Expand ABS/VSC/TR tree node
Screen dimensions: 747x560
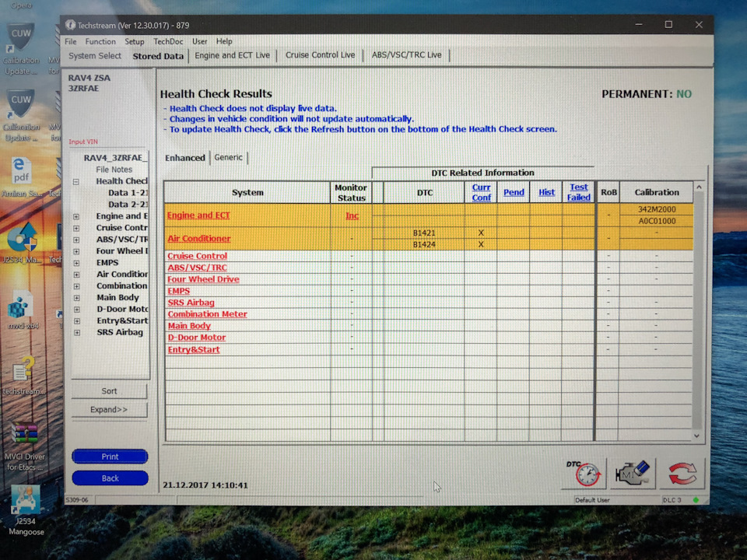pyautogui.click(x=76, y=240)
